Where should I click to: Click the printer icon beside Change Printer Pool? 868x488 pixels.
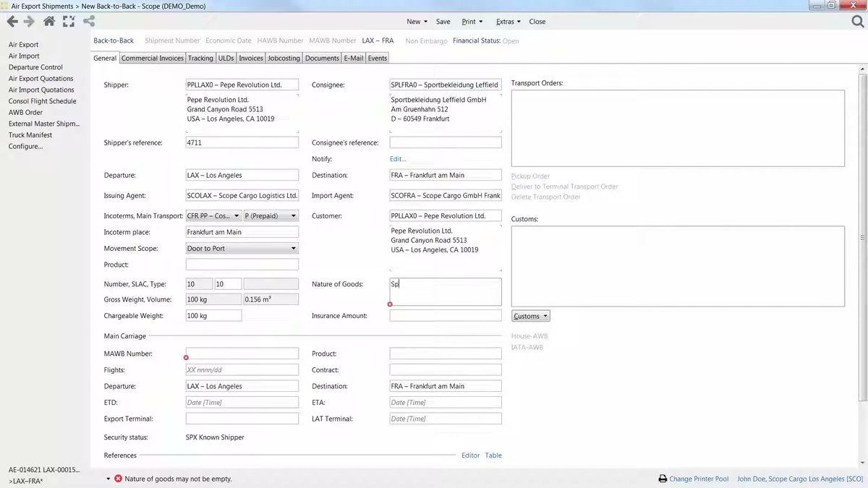pos(662,479)
